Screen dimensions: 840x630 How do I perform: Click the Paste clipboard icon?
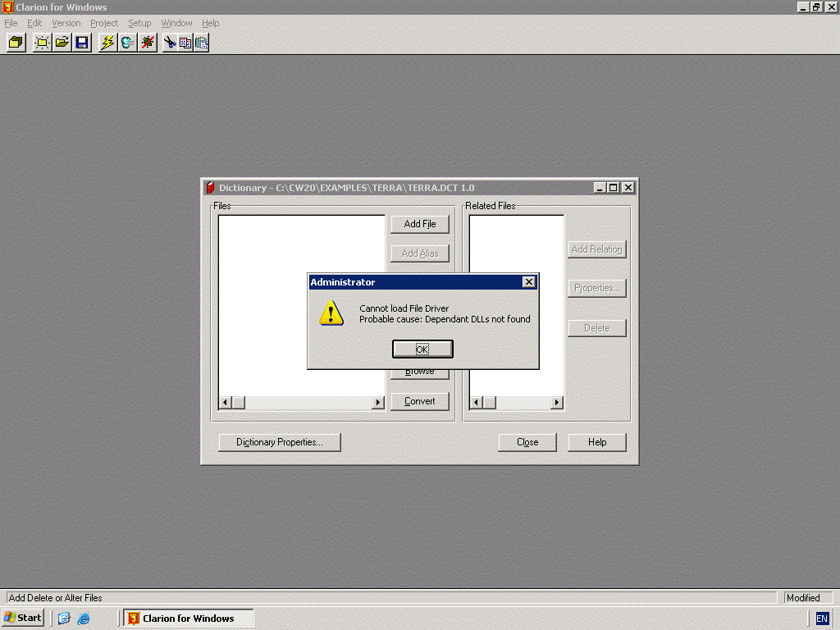click(x=201, y=43)
